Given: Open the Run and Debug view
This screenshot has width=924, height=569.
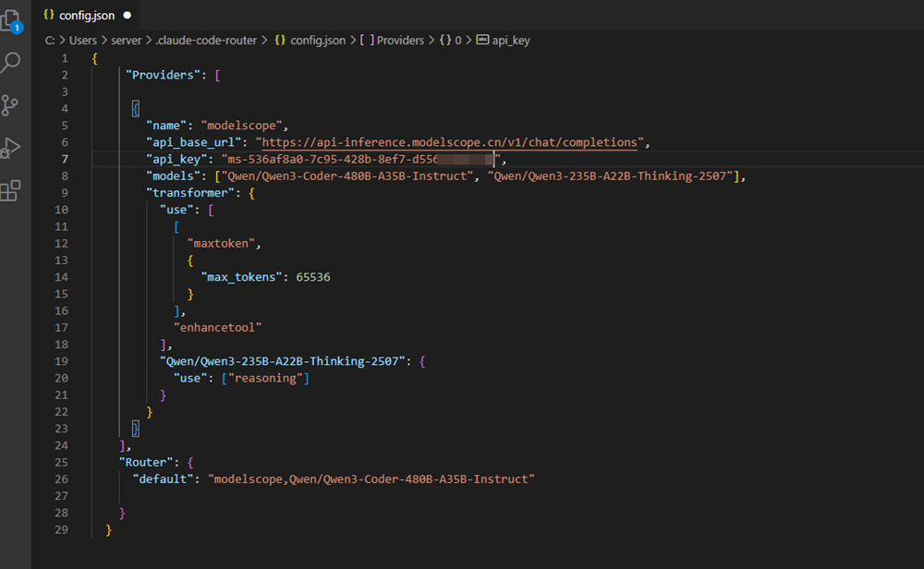Looking at the screenshot, I should (x=10, y=148).
